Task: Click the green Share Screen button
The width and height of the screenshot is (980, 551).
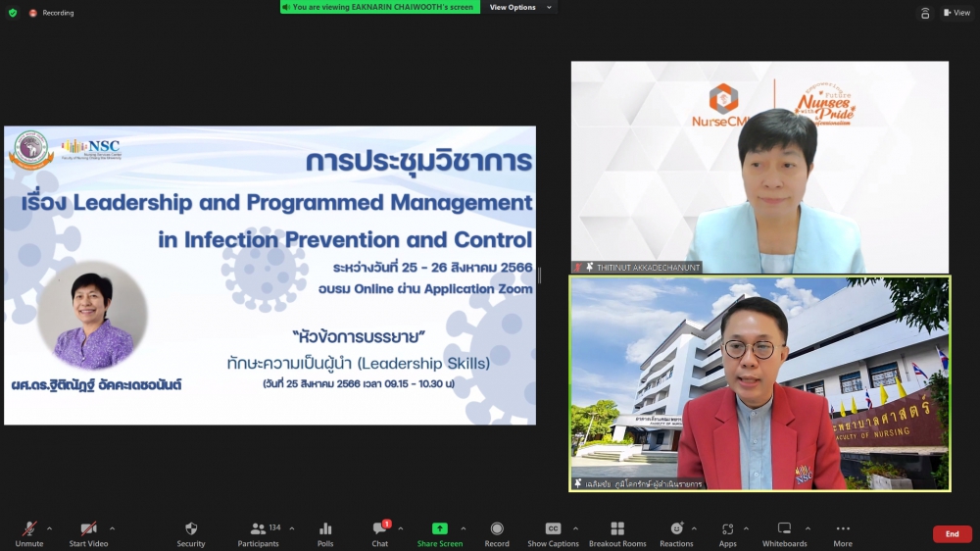Action: click(x=440, y=533)
